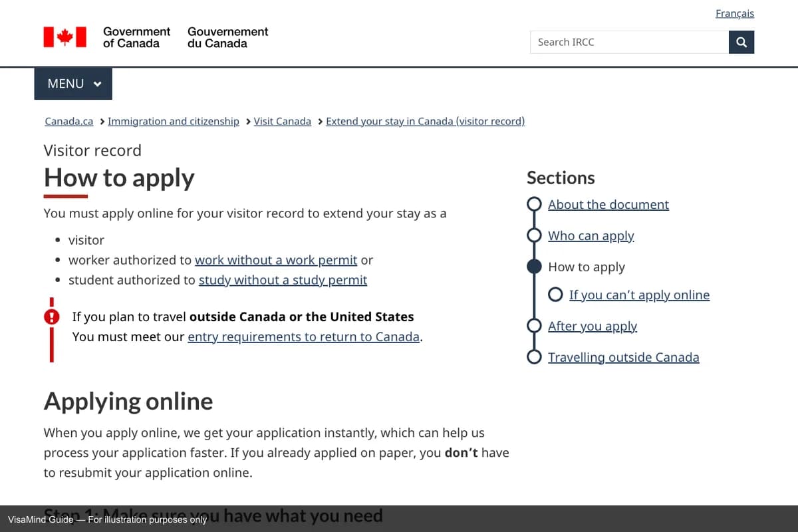The height and width of the screenshot is (532, 798).
Task: Open the work without a work permit link
Action: tap(276, 260)
